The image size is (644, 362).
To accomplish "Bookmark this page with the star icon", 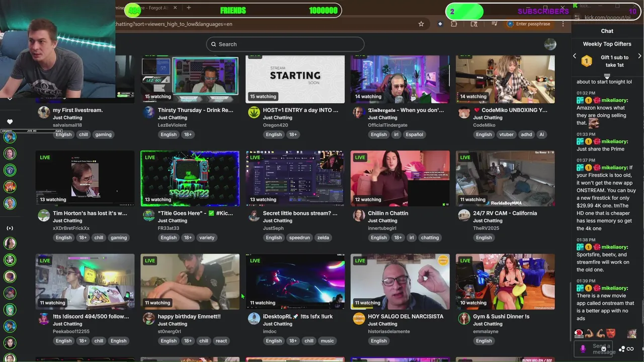I will pos(421,24).
